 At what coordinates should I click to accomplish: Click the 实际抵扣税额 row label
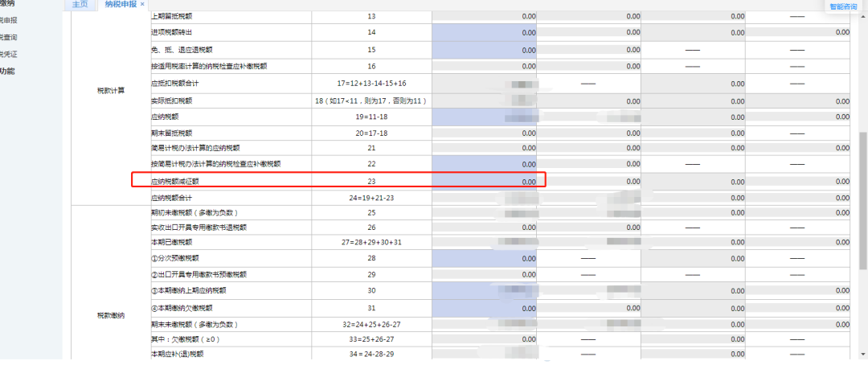pyautogui.click(x=172, y=101)
